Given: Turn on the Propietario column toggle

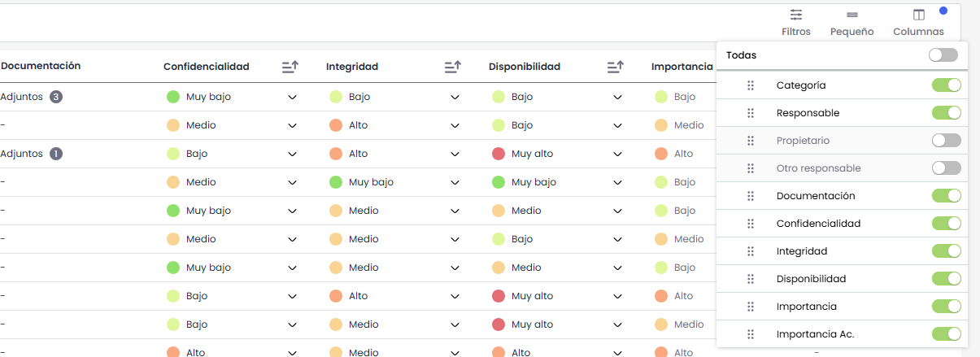Looking at the screenshot, I should [x=946, y=141].
